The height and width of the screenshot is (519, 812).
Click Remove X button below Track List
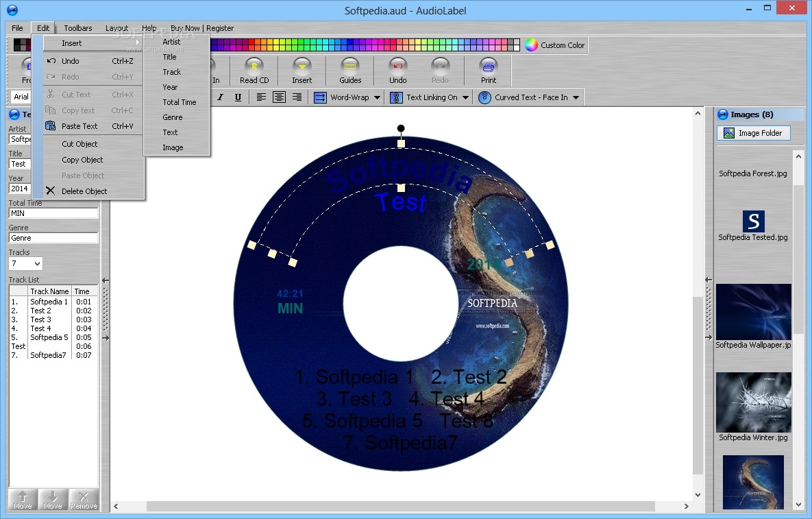click(84, 500)
